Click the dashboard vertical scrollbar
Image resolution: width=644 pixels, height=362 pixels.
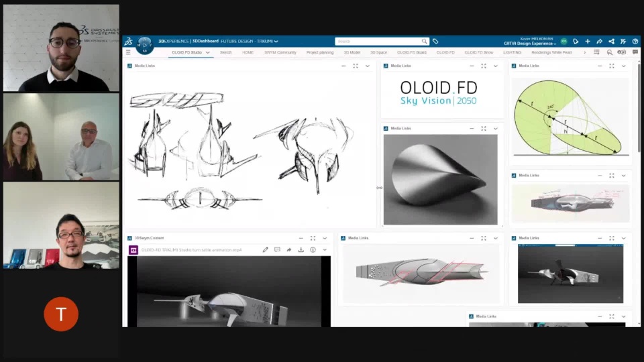(639, 108)
